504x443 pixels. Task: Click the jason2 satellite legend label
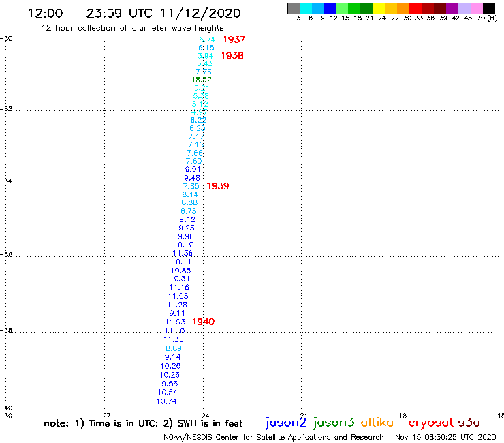[286, 423]
